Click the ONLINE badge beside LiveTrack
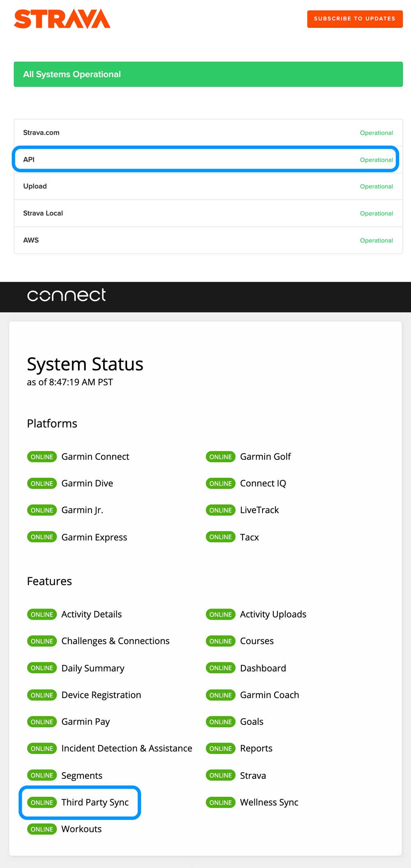Viewport: 411px width, 868px height. 220,510
